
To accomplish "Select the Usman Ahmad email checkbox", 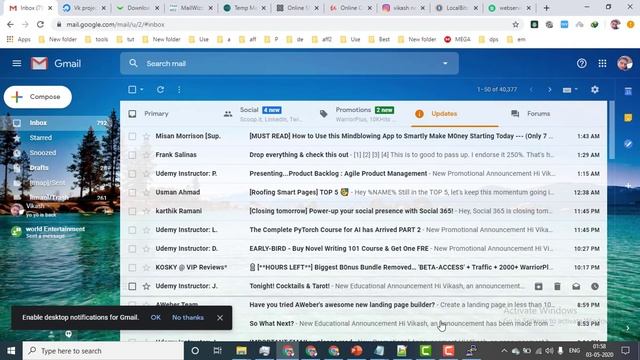I will (x=132, y=192).
